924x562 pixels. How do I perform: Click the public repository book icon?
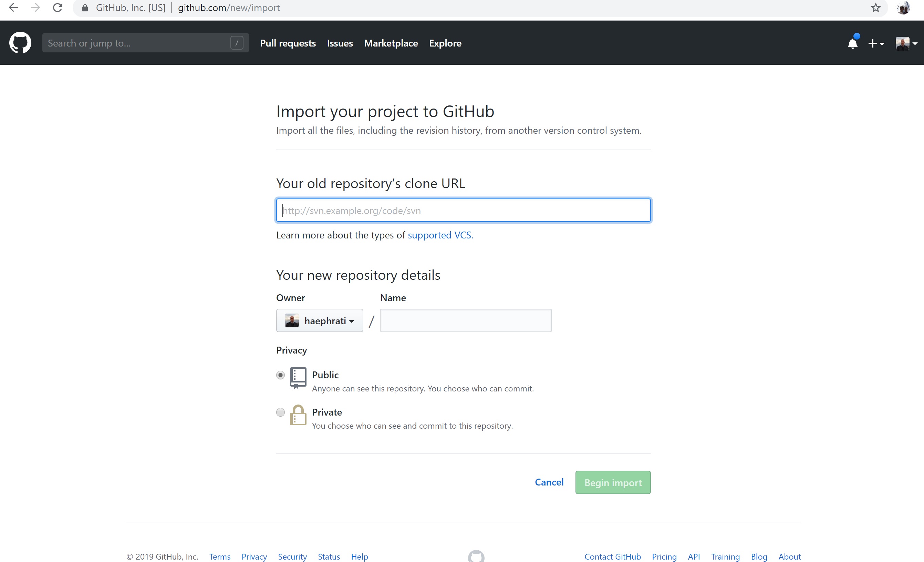(298, 378)
